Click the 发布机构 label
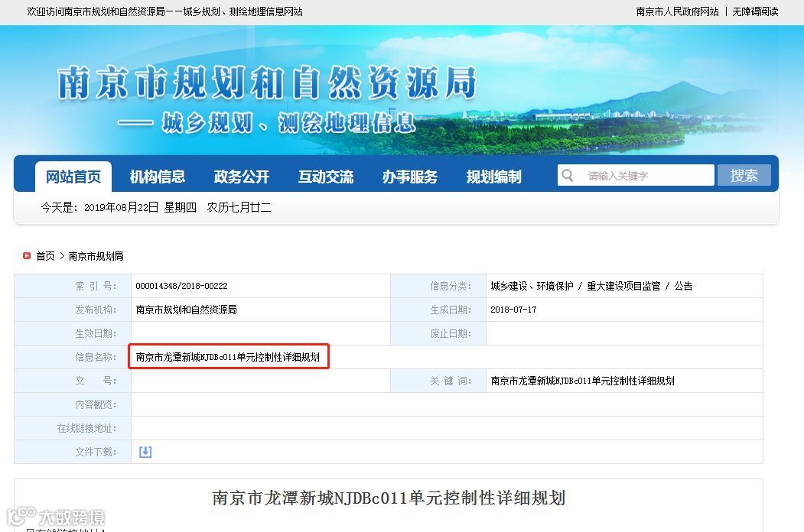This screenshot has height=532, width=804. pos(96,310)
